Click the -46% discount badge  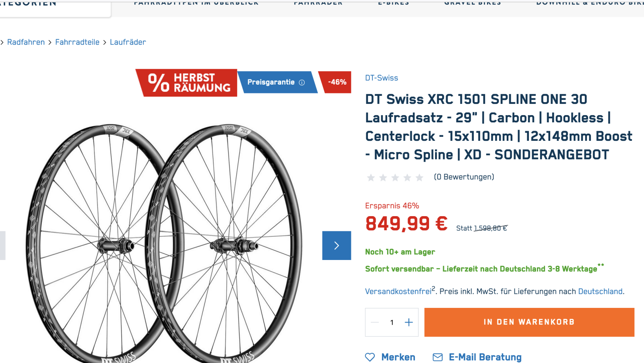pos(336,82)
